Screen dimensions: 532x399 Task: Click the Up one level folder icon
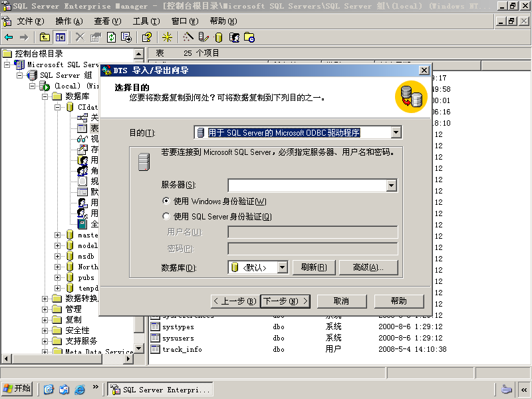pos(45,37)
